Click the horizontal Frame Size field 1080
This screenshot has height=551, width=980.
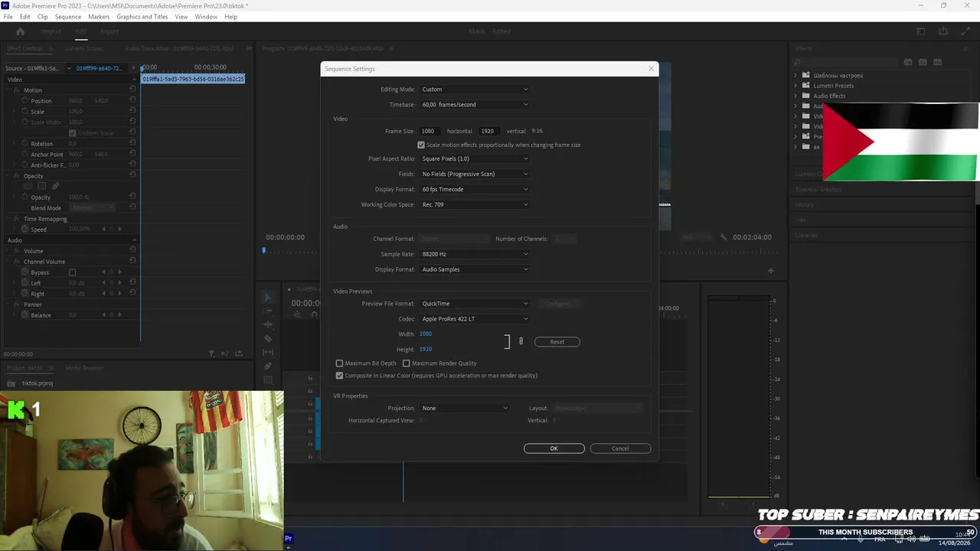(x=428, y=131)
